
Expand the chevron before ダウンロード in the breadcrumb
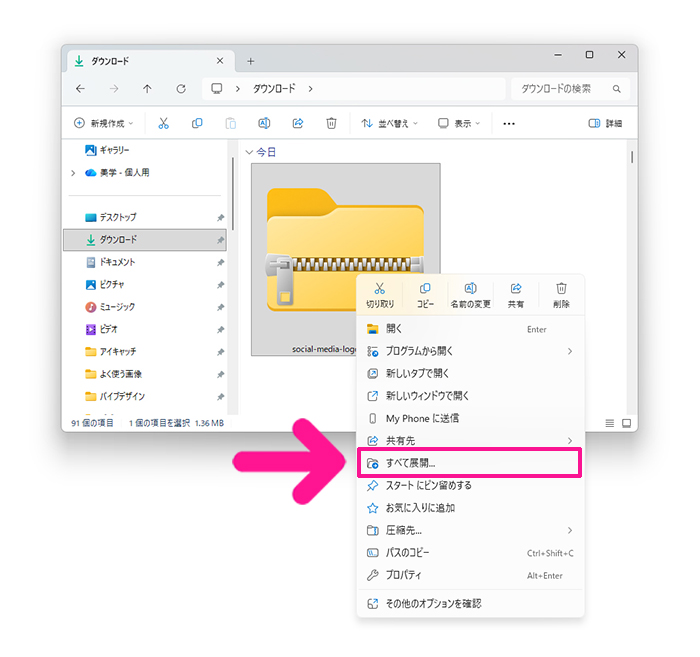tap(238, 89)
